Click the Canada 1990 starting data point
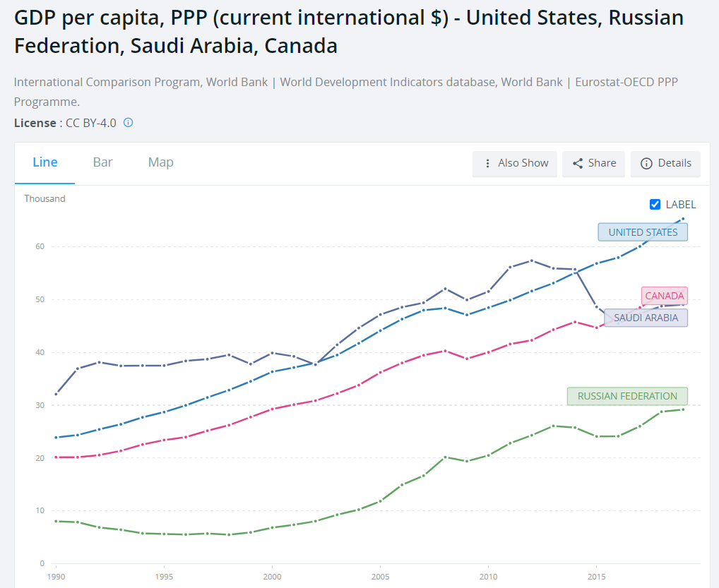 point(56,457)
